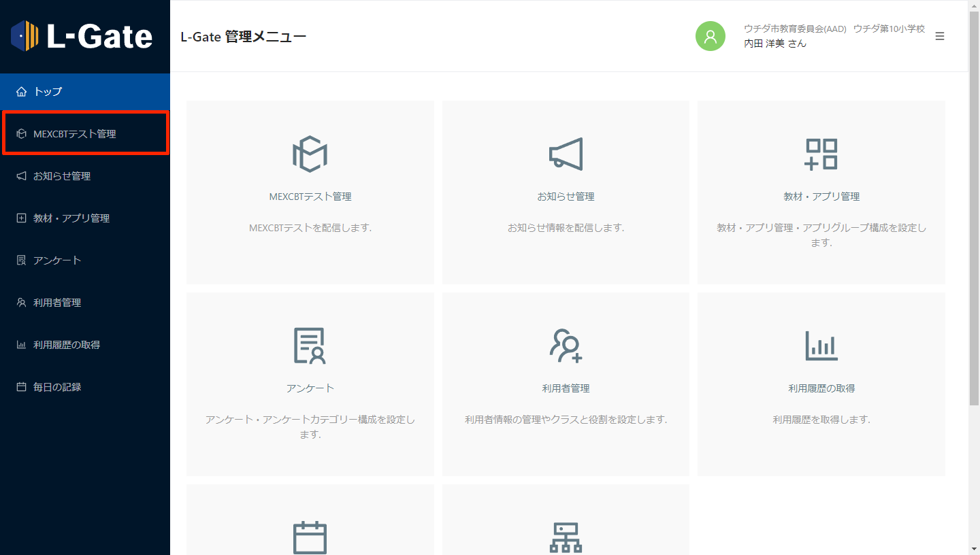The image size is (980, 555).
Task: Open the hamburger menu at top right
Action: point(940,36)
